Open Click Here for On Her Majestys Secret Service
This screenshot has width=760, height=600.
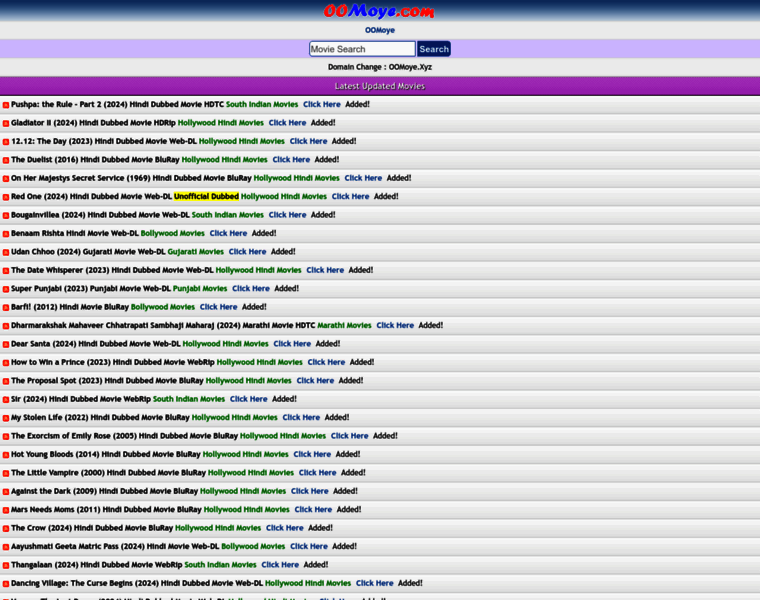point(363,178)
